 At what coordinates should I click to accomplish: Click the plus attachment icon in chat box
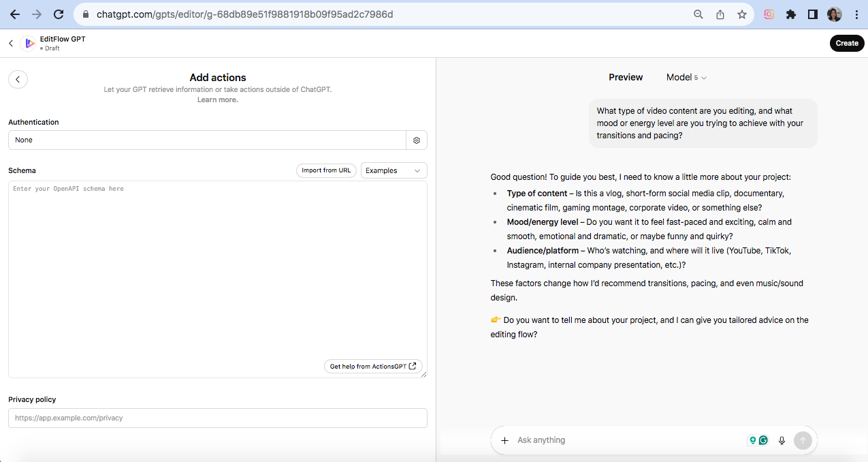coord(504,440)
